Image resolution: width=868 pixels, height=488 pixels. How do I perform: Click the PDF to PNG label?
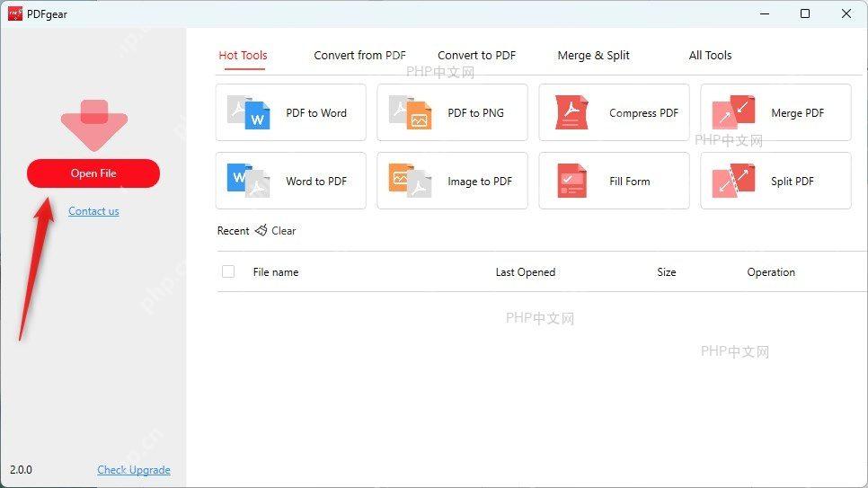[x=476, y=113]
